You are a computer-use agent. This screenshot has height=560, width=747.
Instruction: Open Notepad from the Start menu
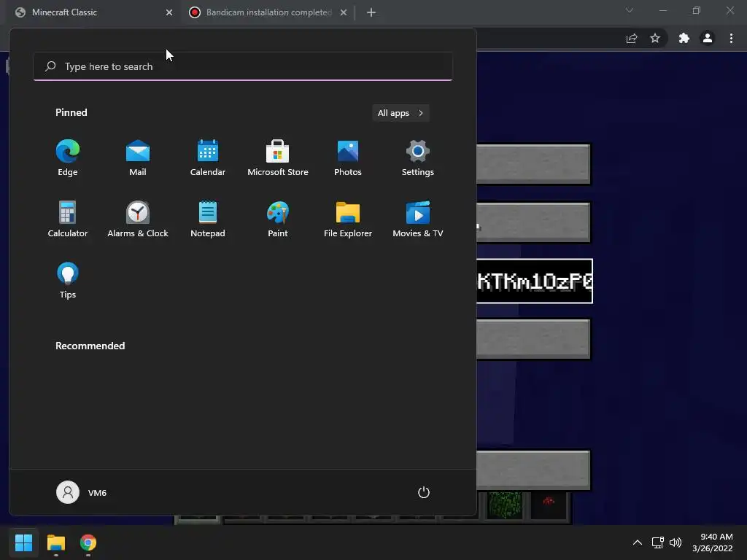click(x=208, y=219)
